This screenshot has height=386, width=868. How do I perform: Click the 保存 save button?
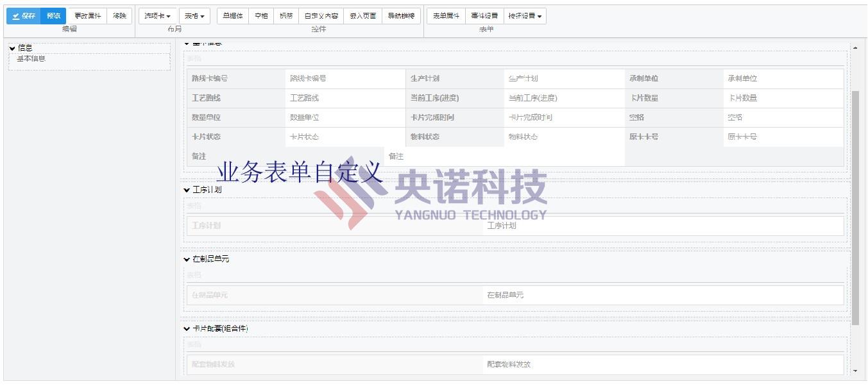(24, 16)
